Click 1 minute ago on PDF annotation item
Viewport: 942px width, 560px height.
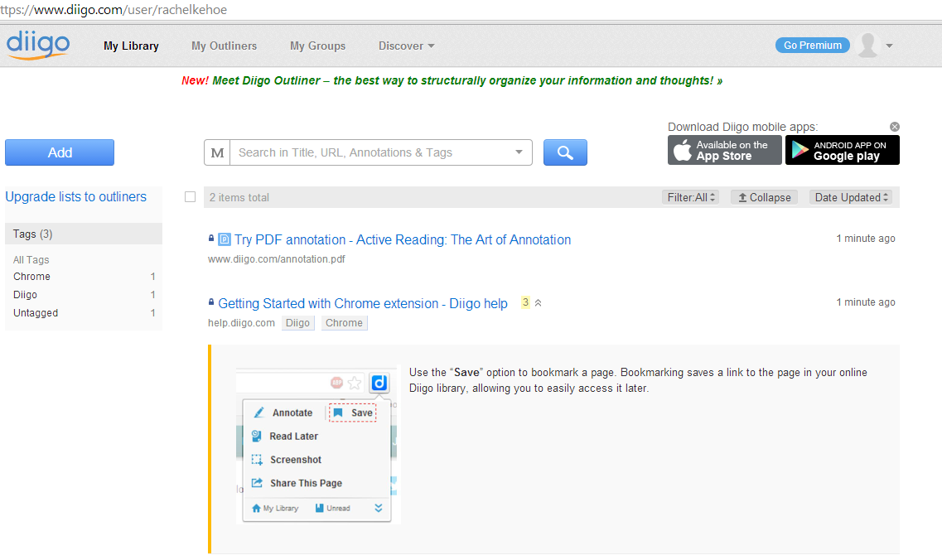[866, 238]
